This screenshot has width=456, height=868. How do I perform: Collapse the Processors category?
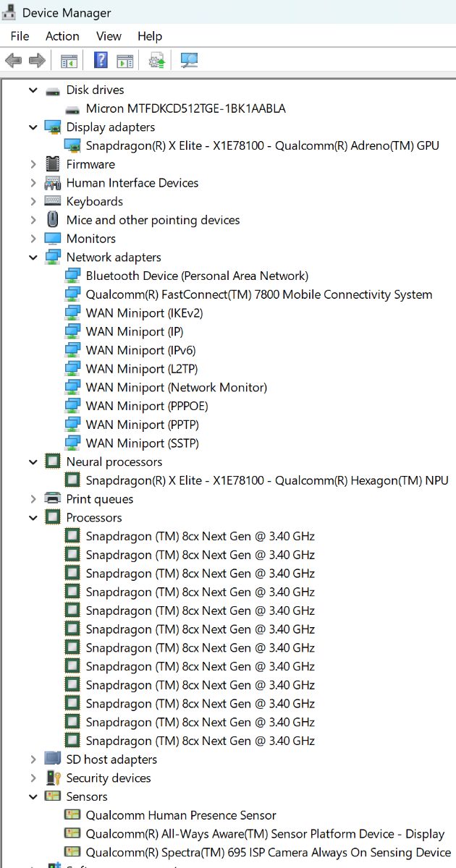(x=33, y=518)
